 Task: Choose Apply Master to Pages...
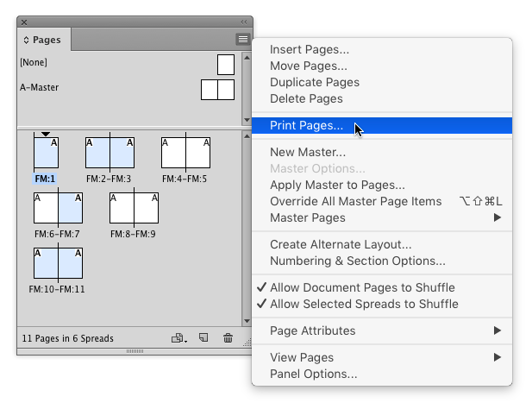point(382,185)
